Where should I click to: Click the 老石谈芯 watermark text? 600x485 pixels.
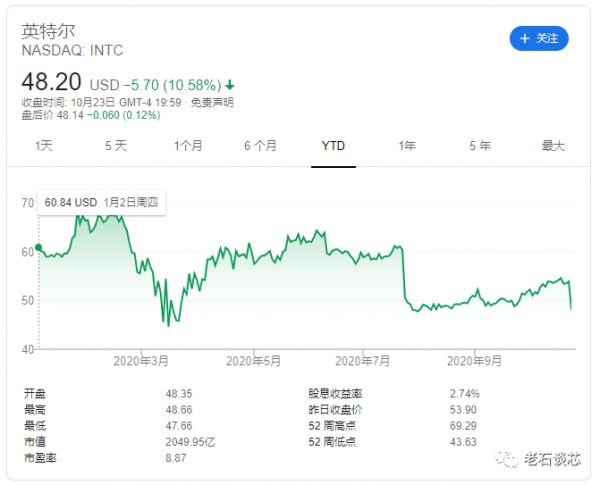click(x=553, y=460)
